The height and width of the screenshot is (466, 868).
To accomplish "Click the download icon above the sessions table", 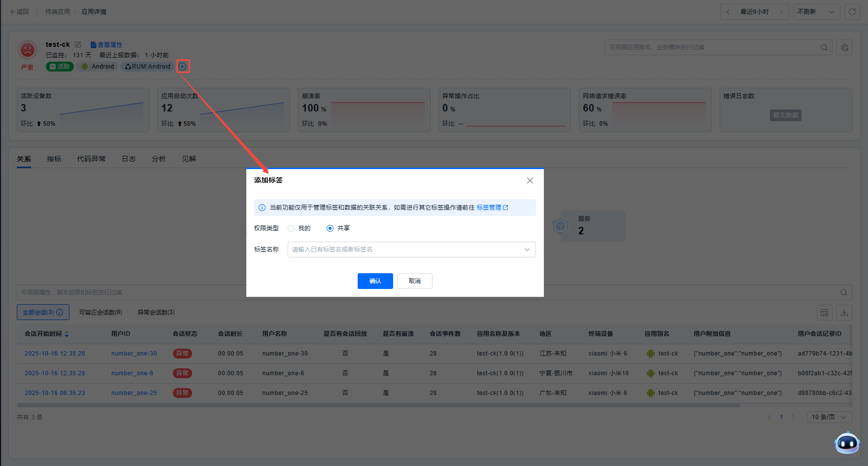I will click(844, 313).
